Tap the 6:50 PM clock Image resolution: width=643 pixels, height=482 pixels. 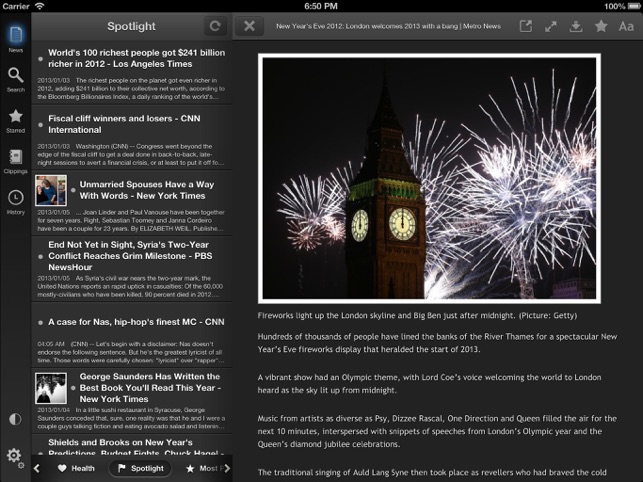[x=321, y=6]
